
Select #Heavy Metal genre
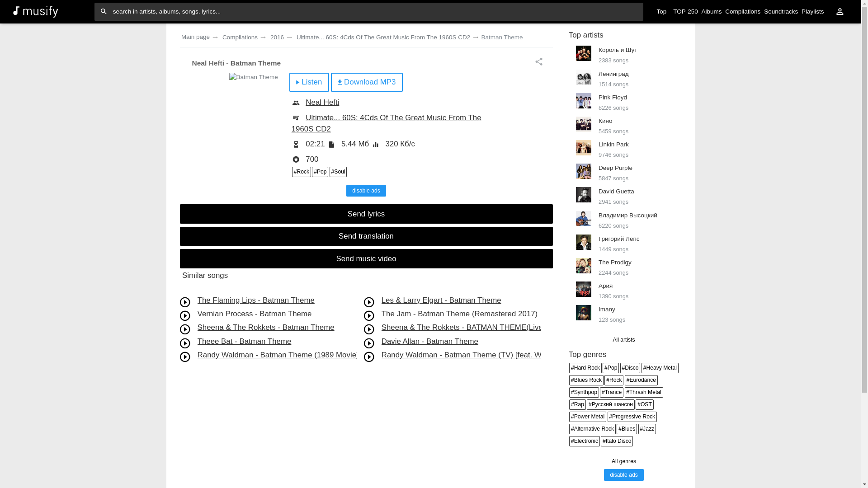tap(660, 368)
